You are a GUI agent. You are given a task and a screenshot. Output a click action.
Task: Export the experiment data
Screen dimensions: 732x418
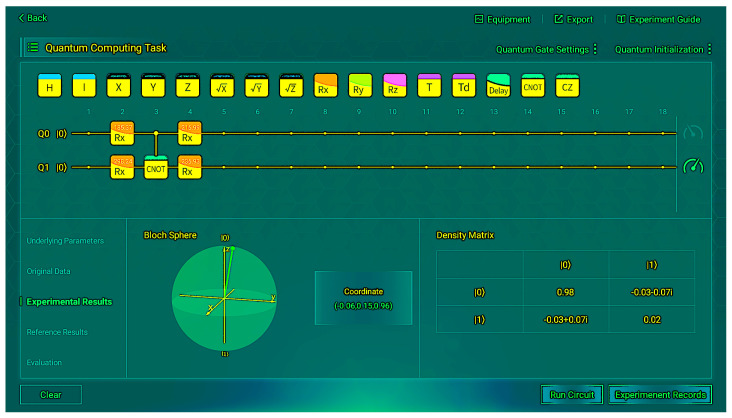click(573, 19)
